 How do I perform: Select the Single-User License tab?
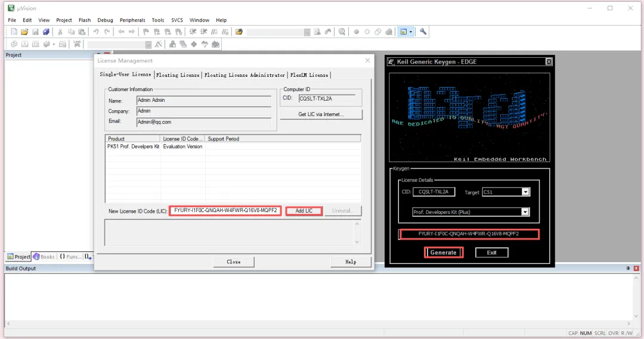coord(125,74)
